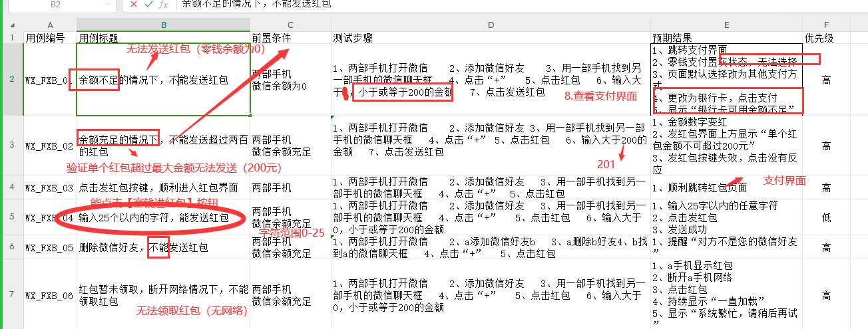Select row 1 header
Image resolution: width=868 pixels, height=329 pixels.
(x=11, y=38)
